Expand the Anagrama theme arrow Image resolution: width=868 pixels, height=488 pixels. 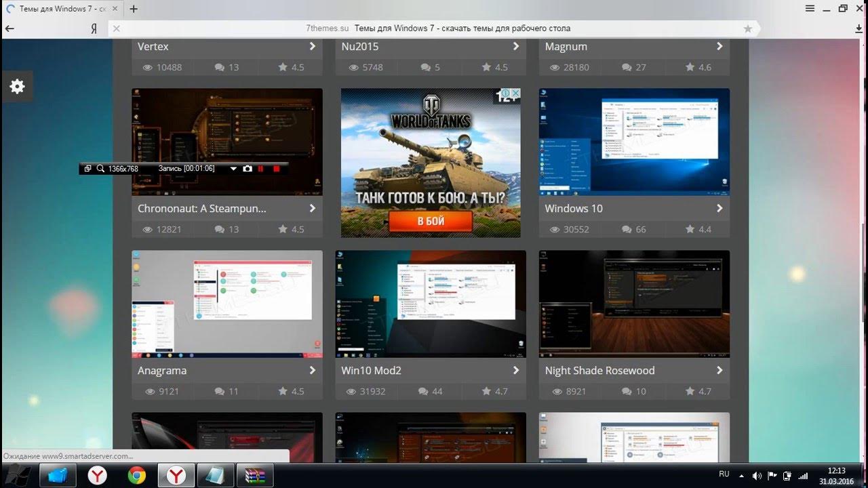click(313, 370)
